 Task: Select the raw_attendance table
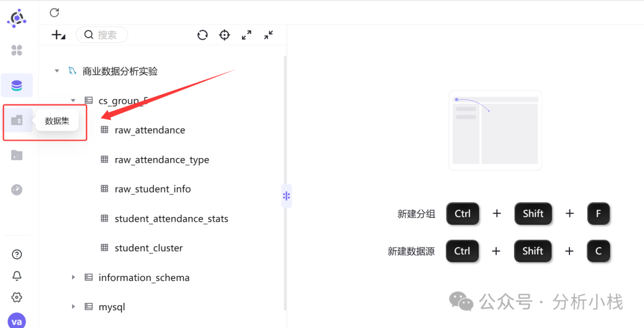coord(150,130)
